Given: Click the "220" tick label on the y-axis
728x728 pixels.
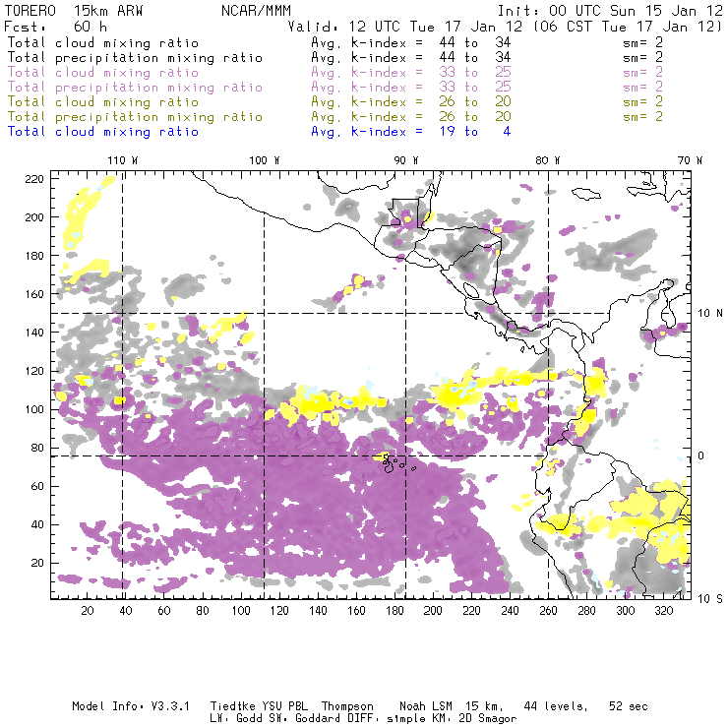Looking at the screenshot, I should 34,179.
